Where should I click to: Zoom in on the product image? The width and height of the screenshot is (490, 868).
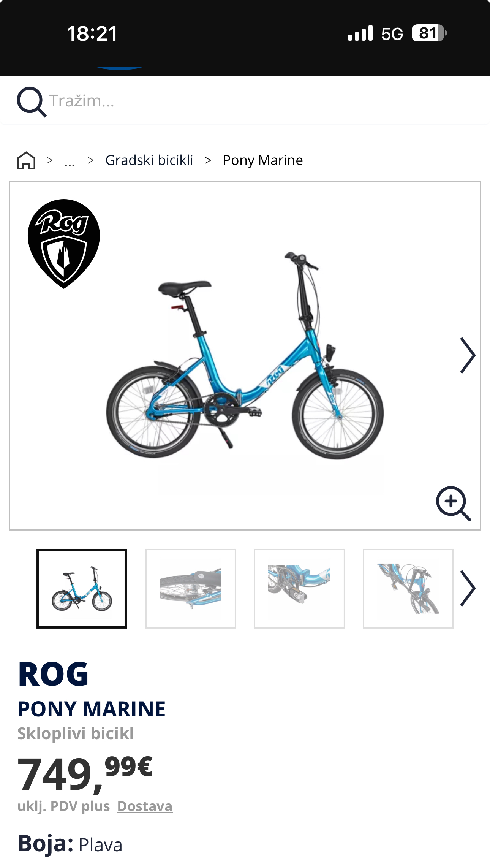point(453,503)
